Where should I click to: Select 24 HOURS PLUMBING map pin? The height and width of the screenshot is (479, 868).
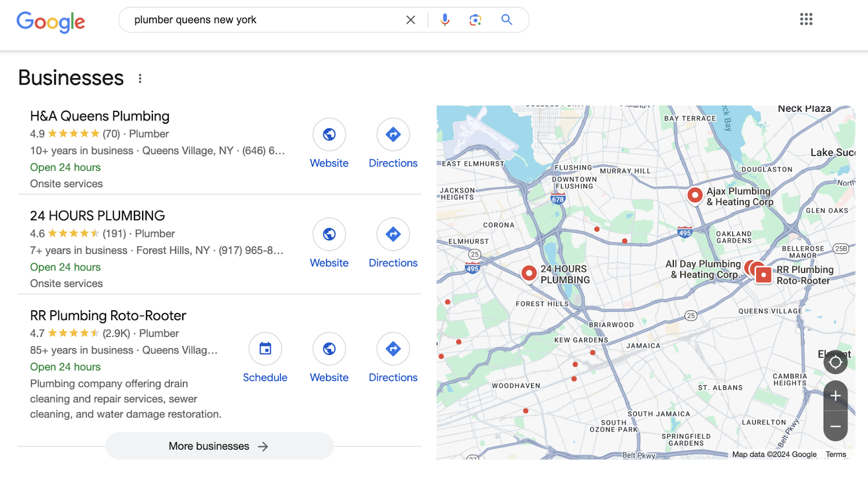pos(529,273)
